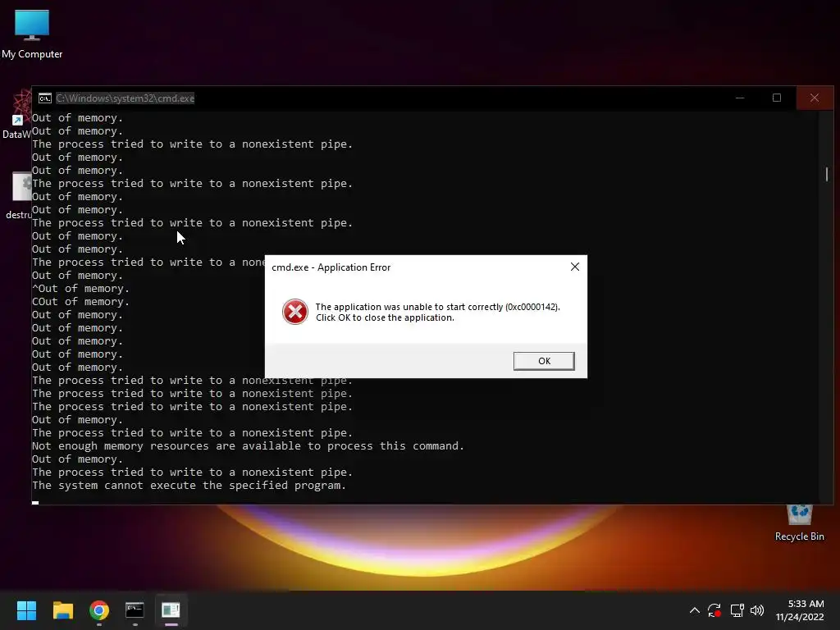This screenshot has width=840, height=630.
Task: Click the console vertical scrollbar thumb
Action: [x=827, y=174]
